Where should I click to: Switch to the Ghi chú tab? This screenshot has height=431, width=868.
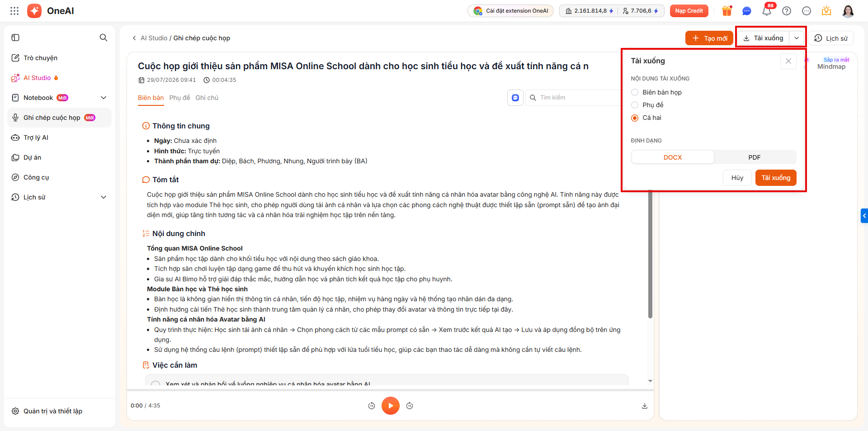207,98
